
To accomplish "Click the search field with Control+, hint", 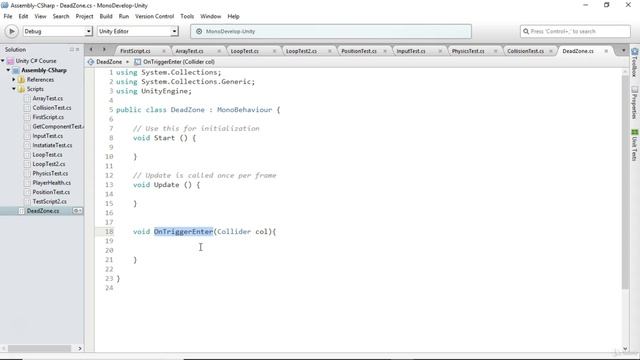I will point(575,31).
